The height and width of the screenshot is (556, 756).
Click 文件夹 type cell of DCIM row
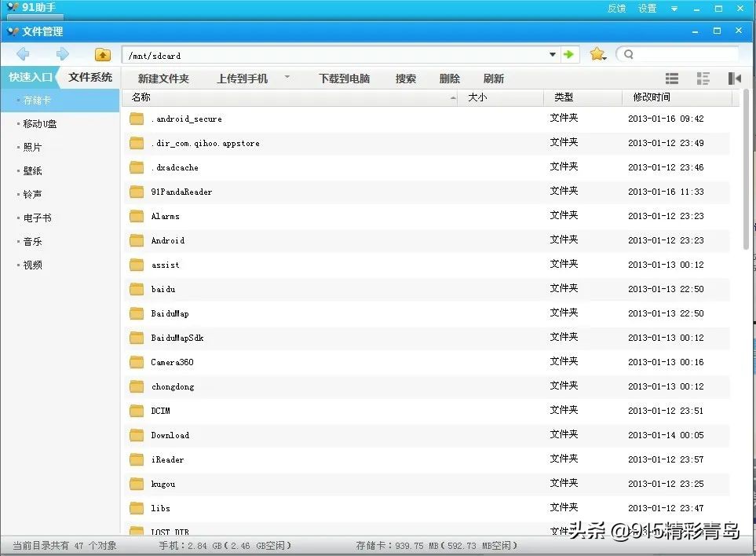click(x=564, y=410)
